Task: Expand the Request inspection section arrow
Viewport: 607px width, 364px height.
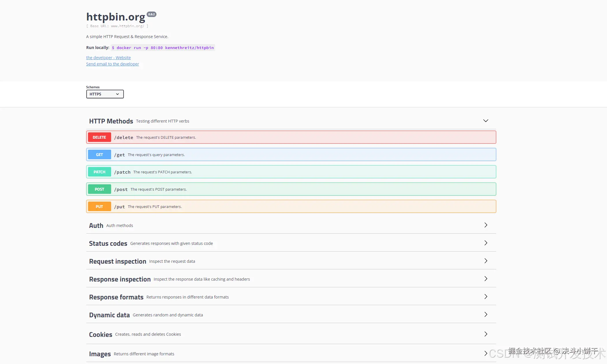Action: click(x=485, y=261)
